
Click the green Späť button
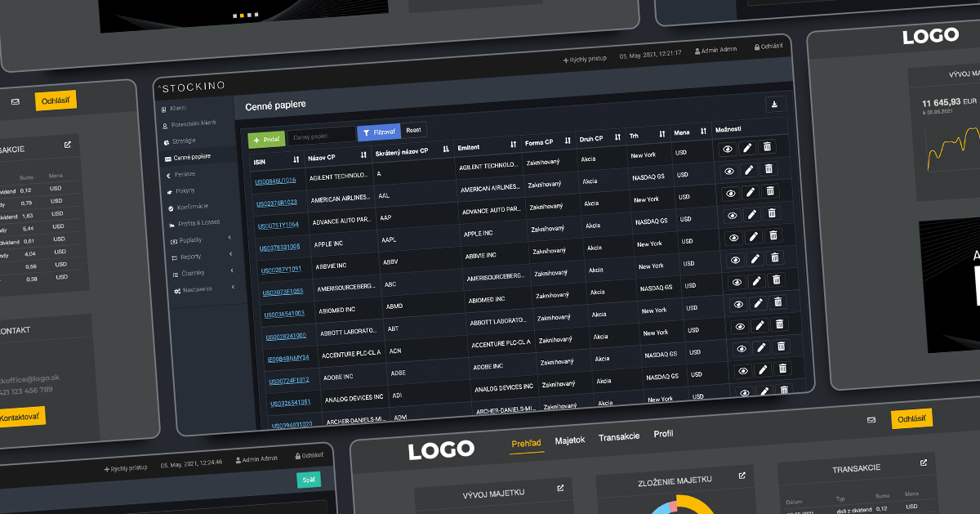point(309,480)
